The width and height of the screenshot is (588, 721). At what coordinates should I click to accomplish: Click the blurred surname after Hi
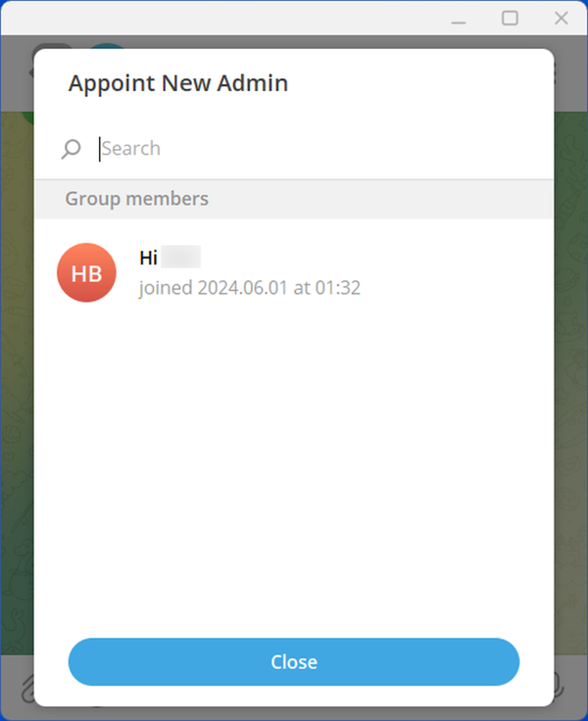pos(181,257)
